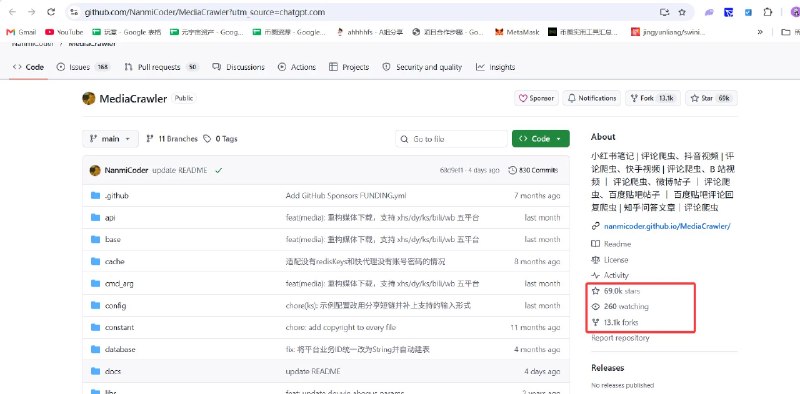Click the MediaCrawler repository title
The height and width of the screenshot is (394, 800).
click(x=133, y=99)
